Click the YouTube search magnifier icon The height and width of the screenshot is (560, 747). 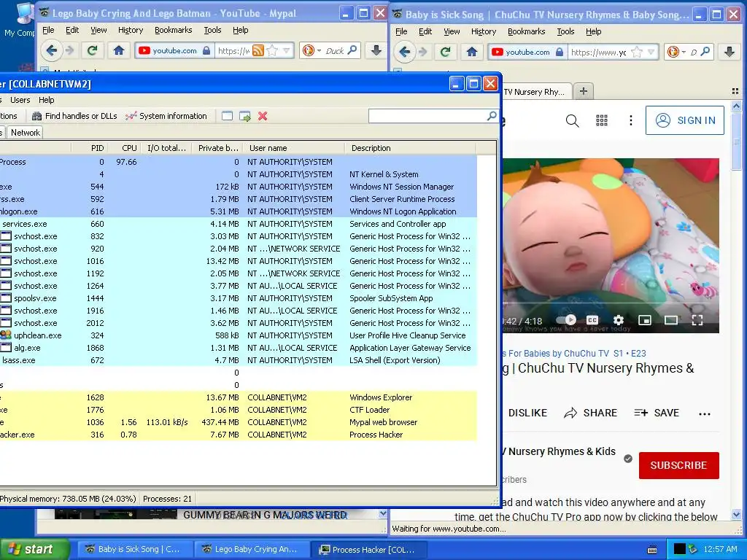572,120
